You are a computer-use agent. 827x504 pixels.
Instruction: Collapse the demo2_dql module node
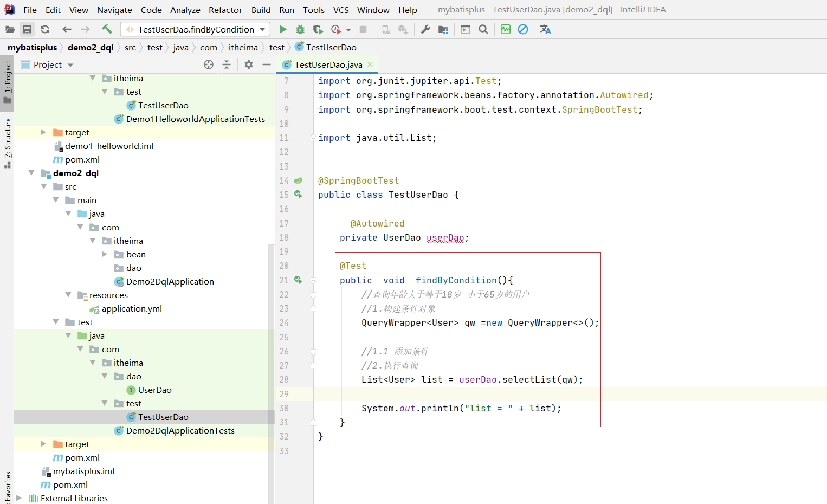31,173
